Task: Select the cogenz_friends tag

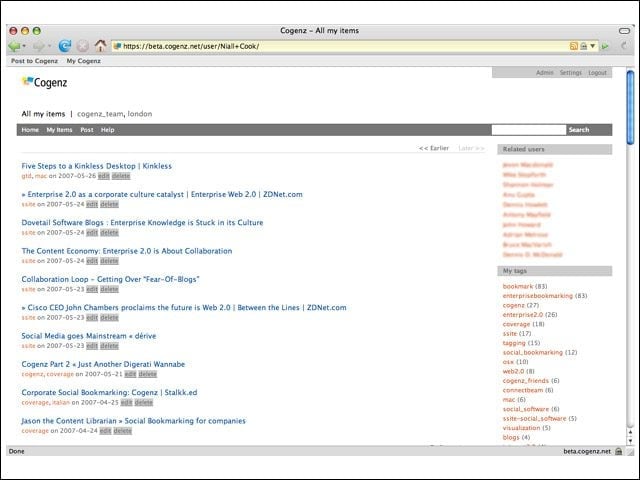Action: coord(525,380)
